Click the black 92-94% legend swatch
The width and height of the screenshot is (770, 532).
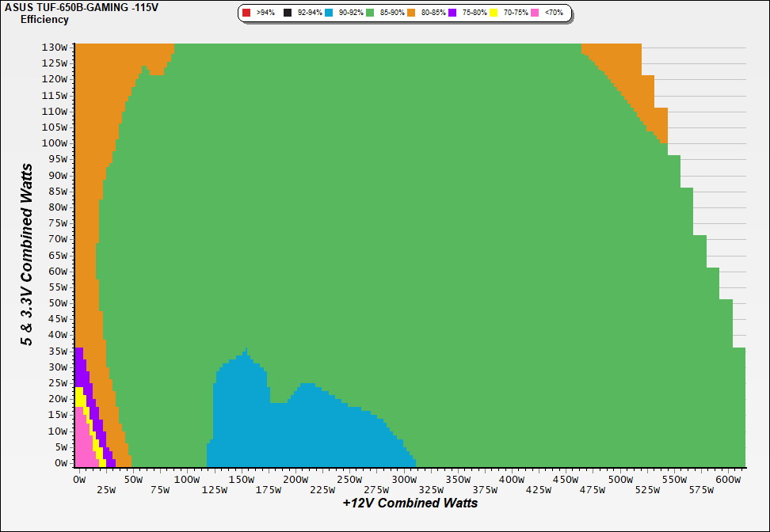(x=288, y=13)
